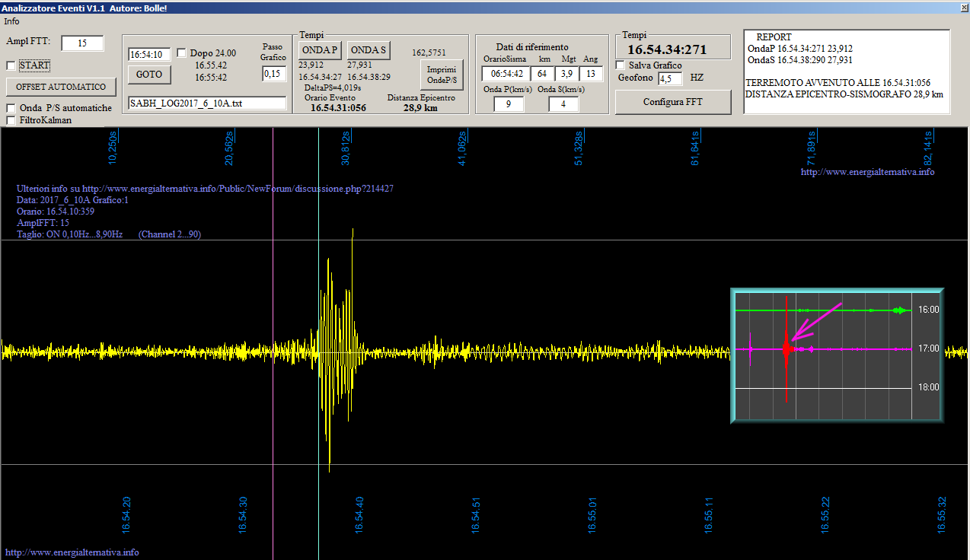Click the "16.55.22" time axis label

825,514
